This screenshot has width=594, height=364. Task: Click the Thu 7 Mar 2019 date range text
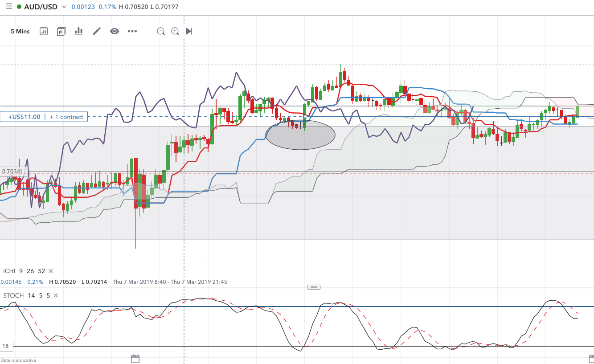tap(170, 282)
